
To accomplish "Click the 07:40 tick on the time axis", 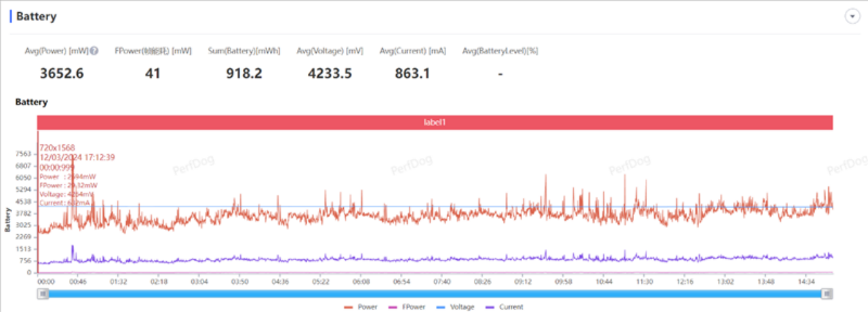I will 441,281.
